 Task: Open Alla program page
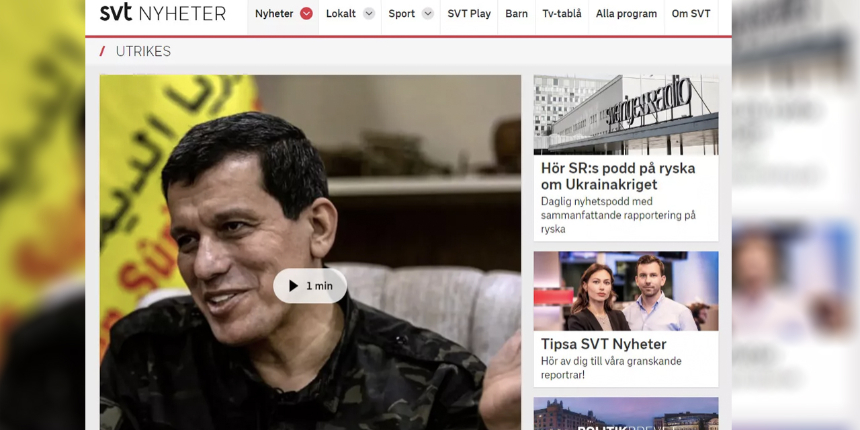[626, 14]
